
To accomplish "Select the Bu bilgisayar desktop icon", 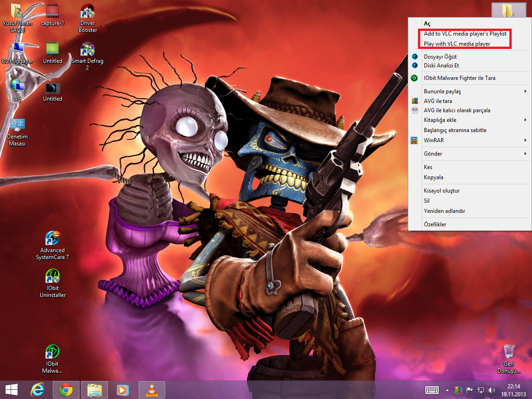I will (x=17, y=53).
